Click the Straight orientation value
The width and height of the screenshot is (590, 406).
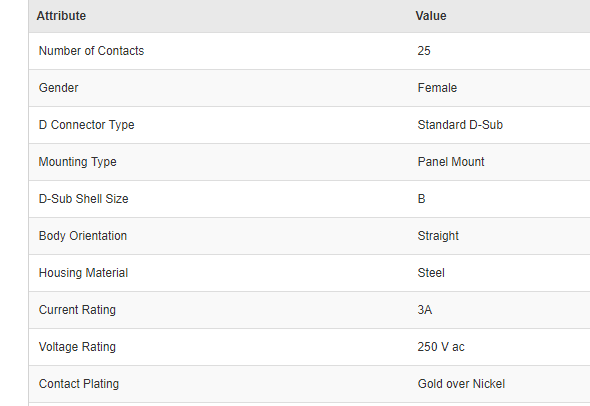tap(438, 236)
